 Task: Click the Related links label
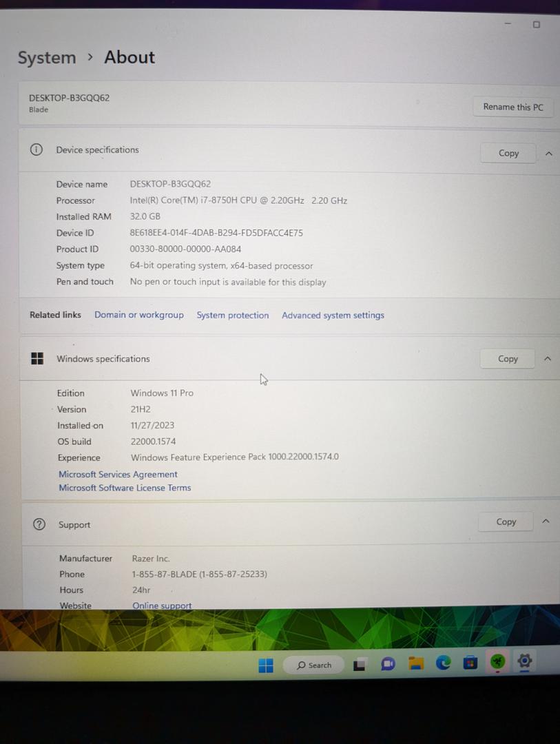click(56, 315)
